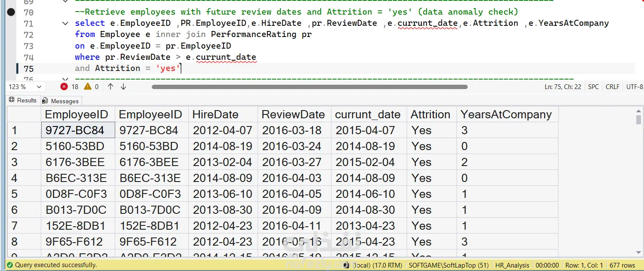Viewport: 644px width, 271px height.
Task: Select the Attrition column header
Action: point(432,114)
